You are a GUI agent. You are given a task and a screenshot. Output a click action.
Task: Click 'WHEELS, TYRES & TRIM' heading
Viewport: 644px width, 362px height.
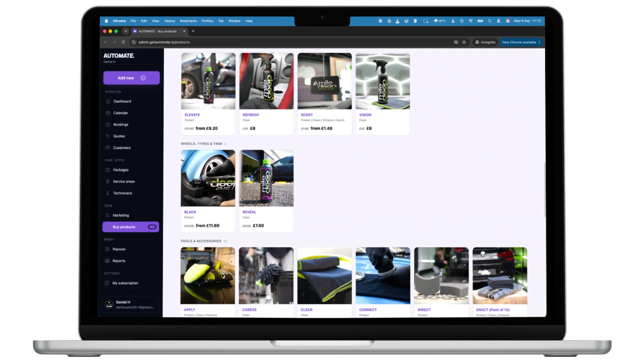coord(201,144)
